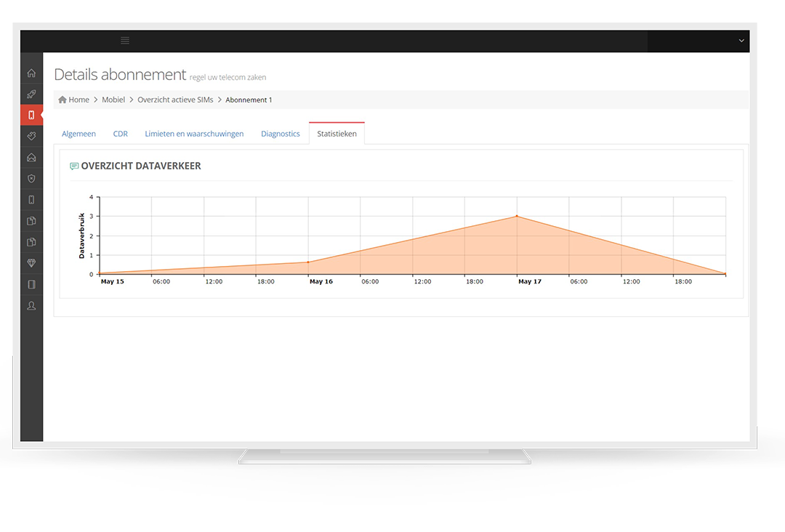This screenshot has width=785, height=532.
Task: Select the Diagnostics tab
Action: pos(281,134)
